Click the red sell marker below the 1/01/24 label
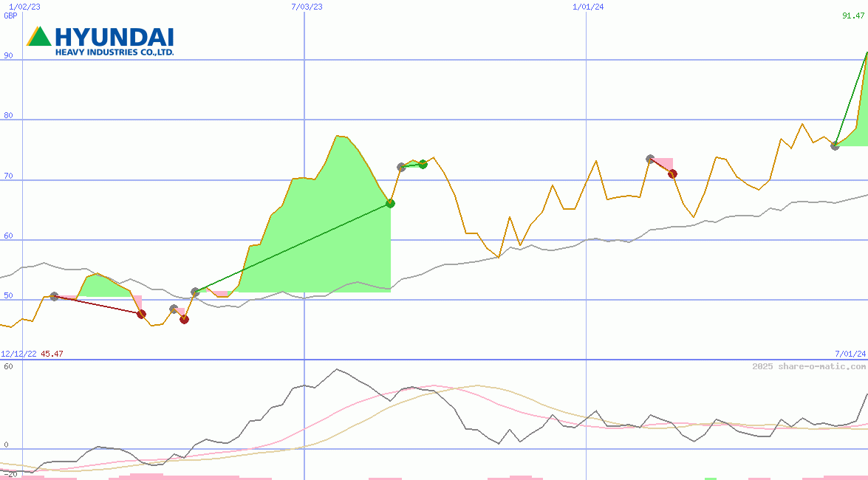 point(671,173)
